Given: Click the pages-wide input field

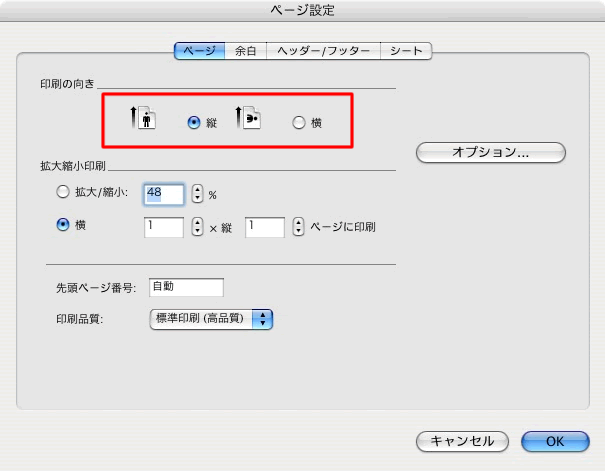Looking at the screenshot, I should (164, 227).
